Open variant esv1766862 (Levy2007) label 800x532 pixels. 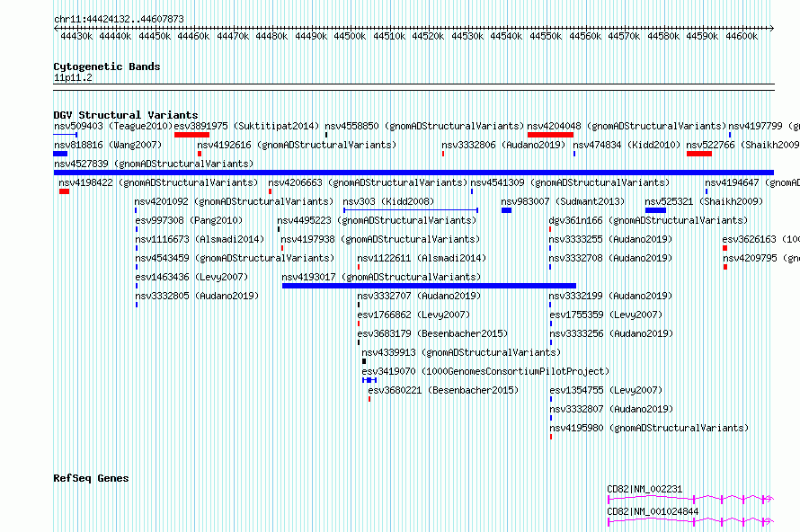click(413, 315)
